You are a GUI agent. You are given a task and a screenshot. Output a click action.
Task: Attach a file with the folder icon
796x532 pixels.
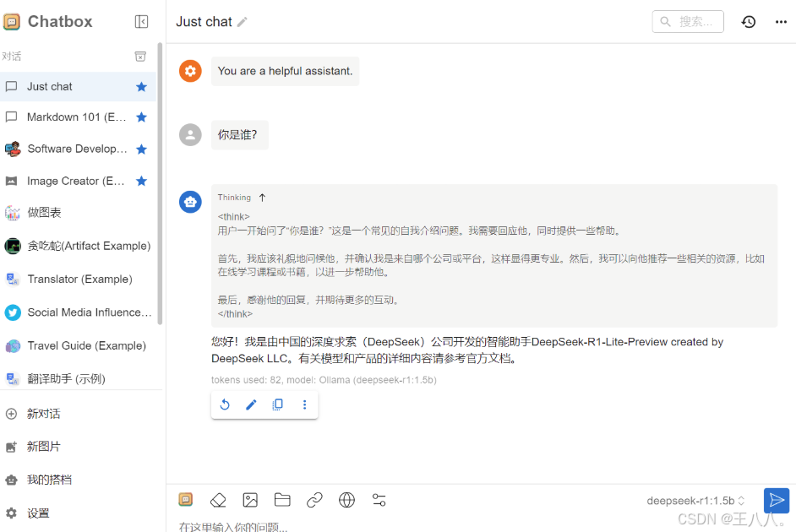point(282,500)
